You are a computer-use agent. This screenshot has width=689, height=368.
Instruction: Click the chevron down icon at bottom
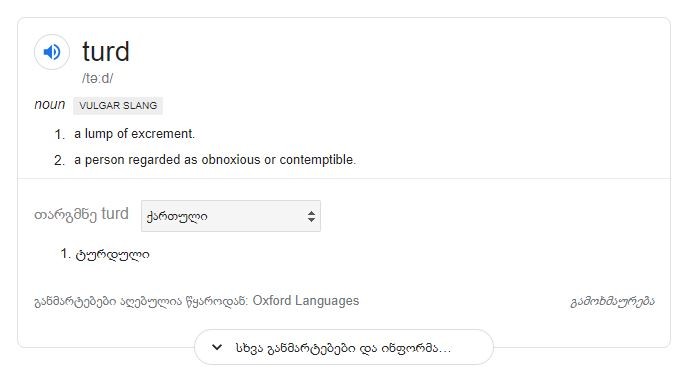click(x=217, y=347)
